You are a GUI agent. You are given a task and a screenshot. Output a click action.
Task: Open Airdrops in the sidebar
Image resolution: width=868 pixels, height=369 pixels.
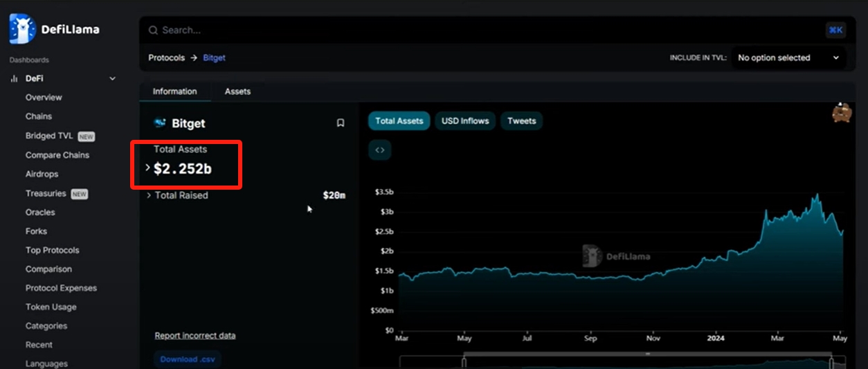(x=42, y=174)
